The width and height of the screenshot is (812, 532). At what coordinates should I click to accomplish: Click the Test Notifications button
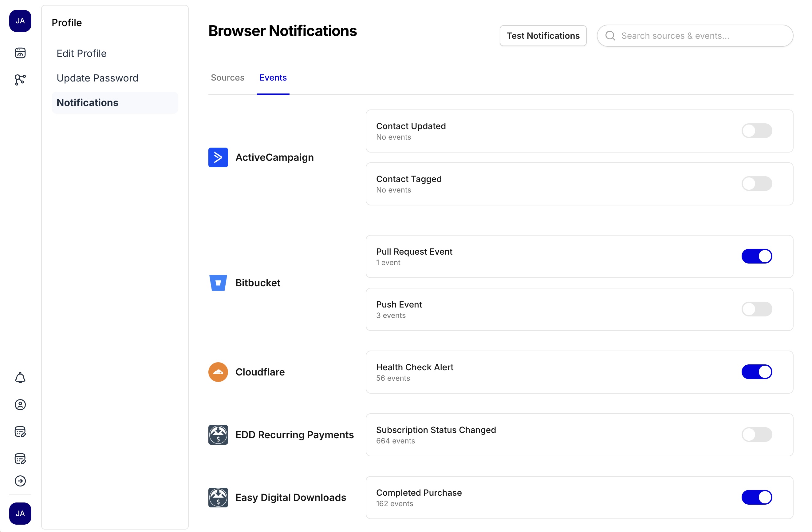[x=543, y=35]
